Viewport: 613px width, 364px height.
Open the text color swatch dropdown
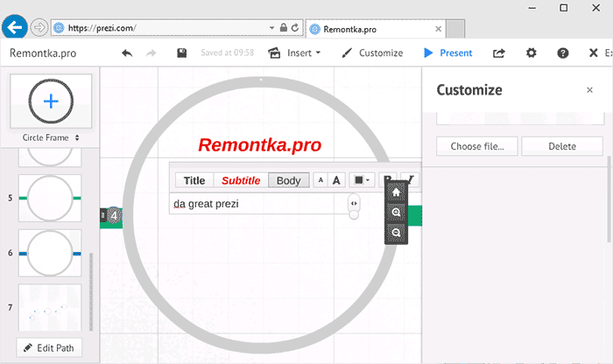[x=362, y=180]
